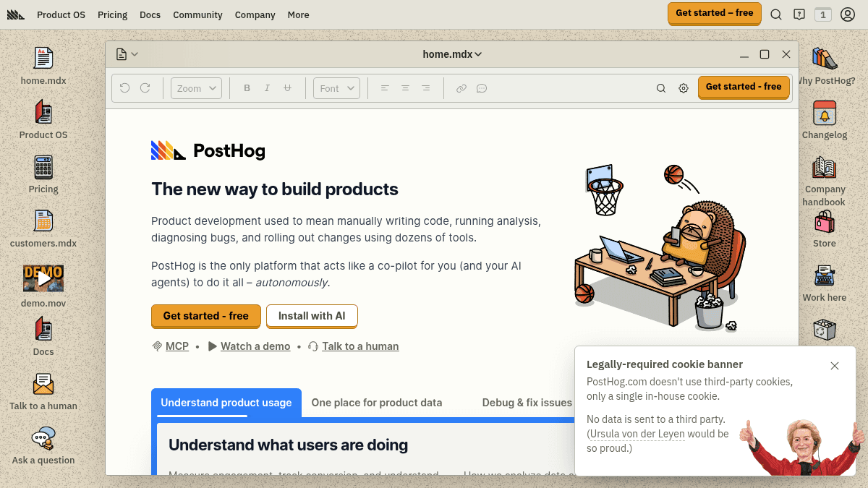Click the PostHog logo in top bar
The width and height of the screenshot is (868, 488).
[15, 14]
